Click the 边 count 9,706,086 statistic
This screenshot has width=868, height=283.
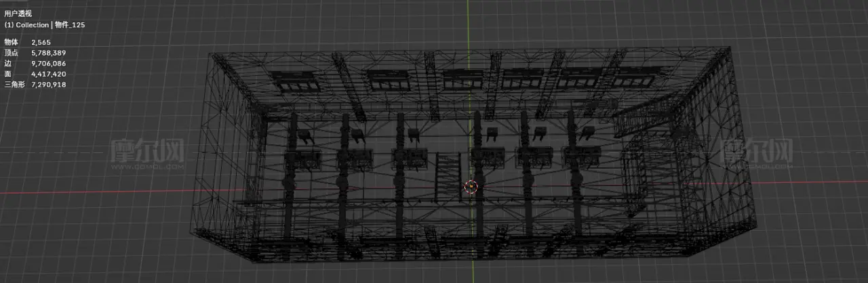pos(48,64)
